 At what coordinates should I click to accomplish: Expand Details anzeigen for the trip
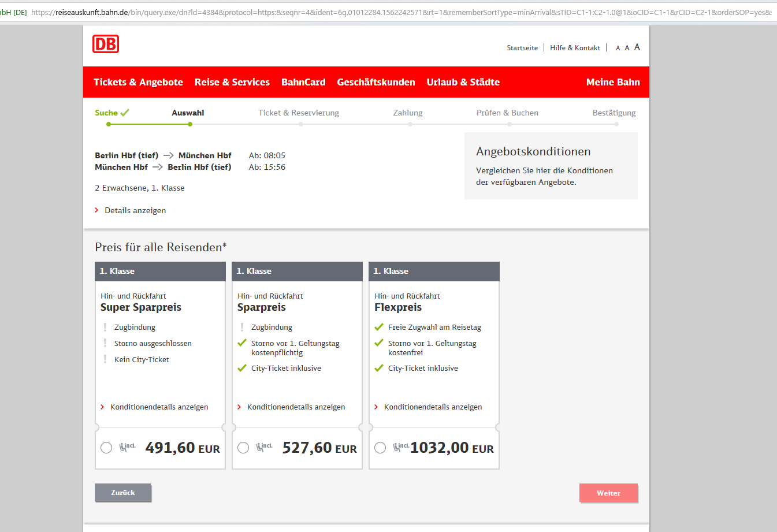pyautogui.click(x=131, y=210)
